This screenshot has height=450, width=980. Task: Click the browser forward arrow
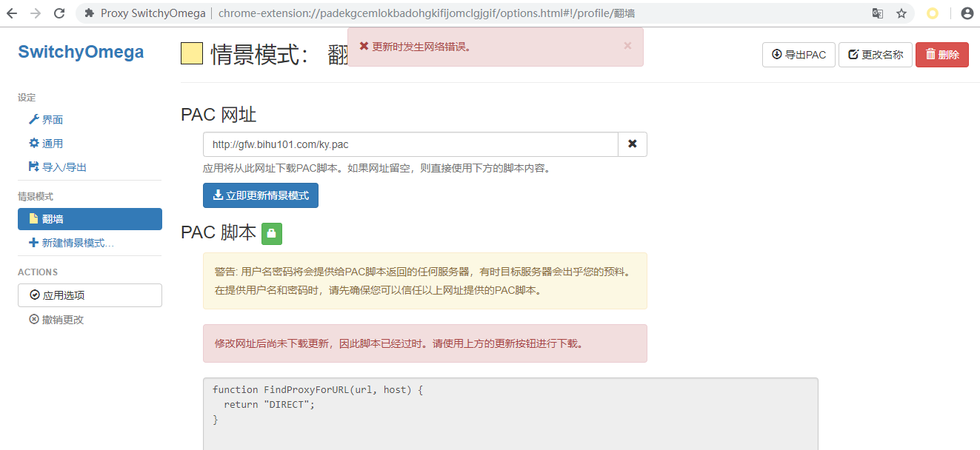click(x=36, y=13)
